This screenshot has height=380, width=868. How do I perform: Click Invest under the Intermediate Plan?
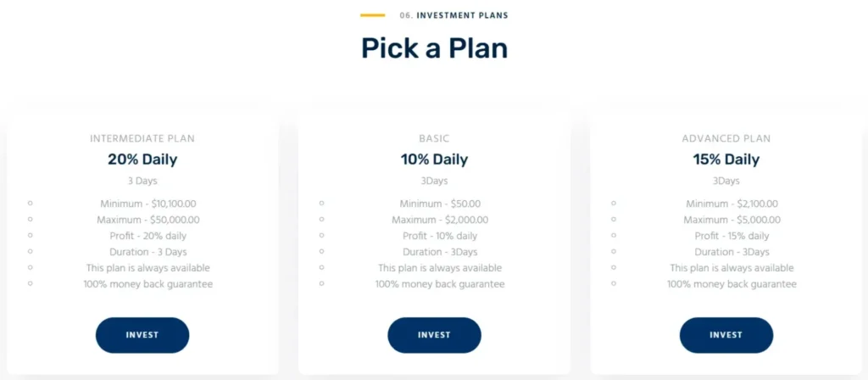click(142, 335)
